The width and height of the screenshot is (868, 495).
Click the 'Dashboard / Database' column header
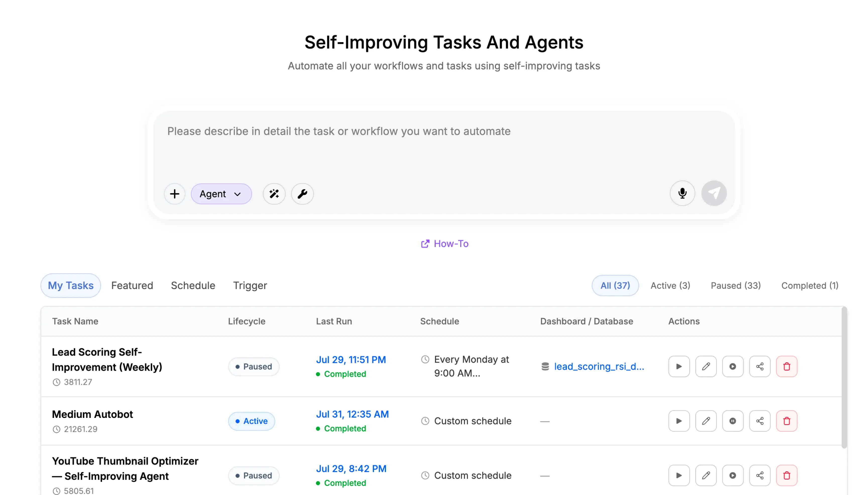(x=586, y=321)
